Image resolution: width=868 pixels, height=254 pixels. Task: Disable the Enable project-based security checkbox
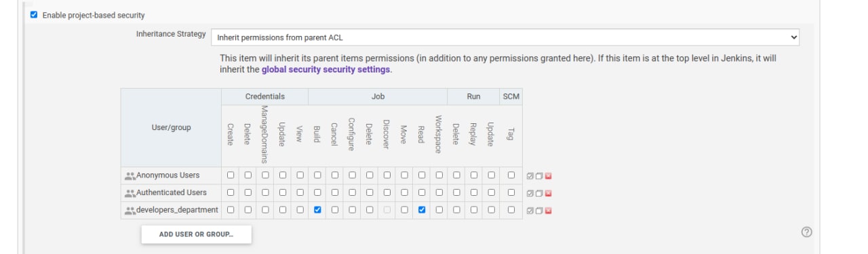[34, 14]
